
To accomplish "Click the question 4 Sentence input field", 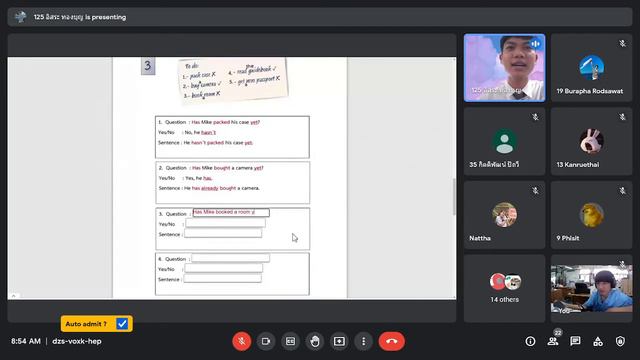I will [x=222, y=278].
